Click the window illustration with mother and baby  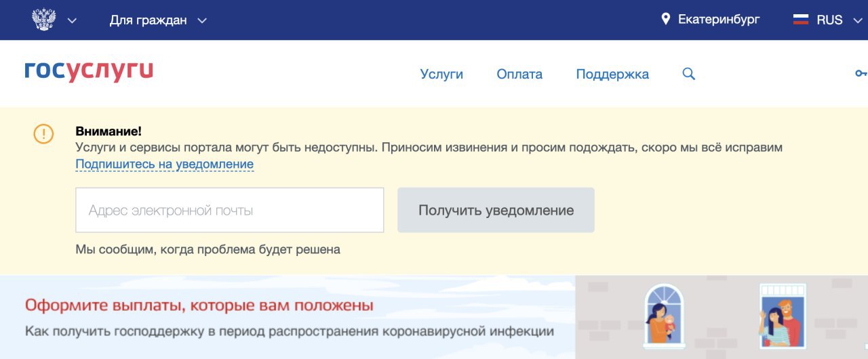click(x=663, y=316)
